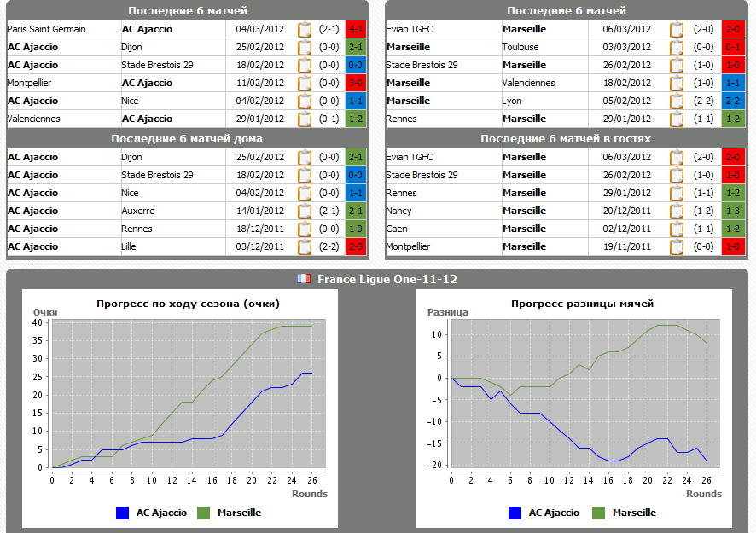Select the date 04/03/2012
This screenshot has width=756, height=533.
[260, 29]
